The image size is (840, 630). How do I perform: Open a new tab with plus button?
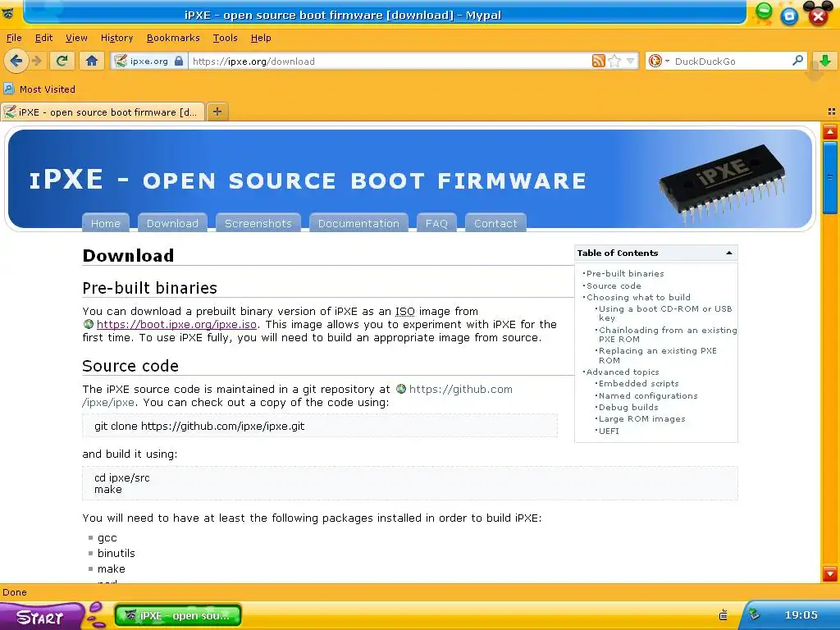(217, 112)
